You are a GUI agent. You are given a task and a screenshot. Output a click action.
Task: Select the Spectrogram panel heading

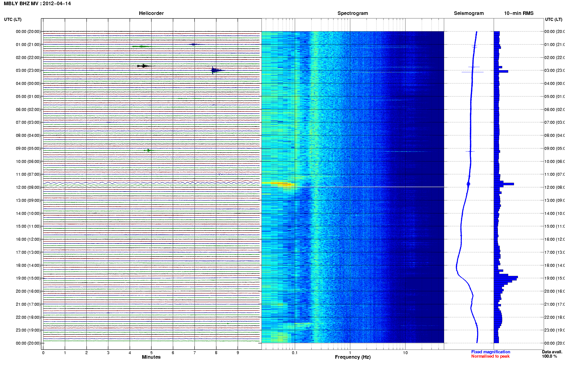pos(353,13)
